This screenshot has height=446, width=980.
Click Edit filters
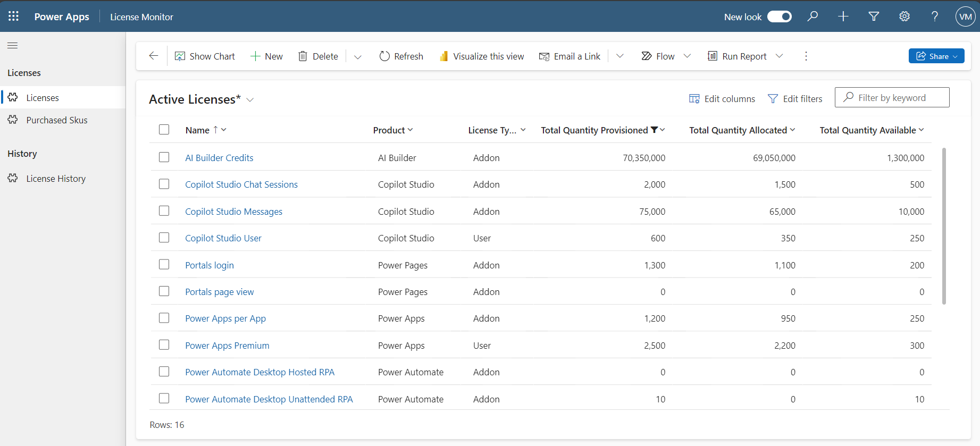click(795, 99)
